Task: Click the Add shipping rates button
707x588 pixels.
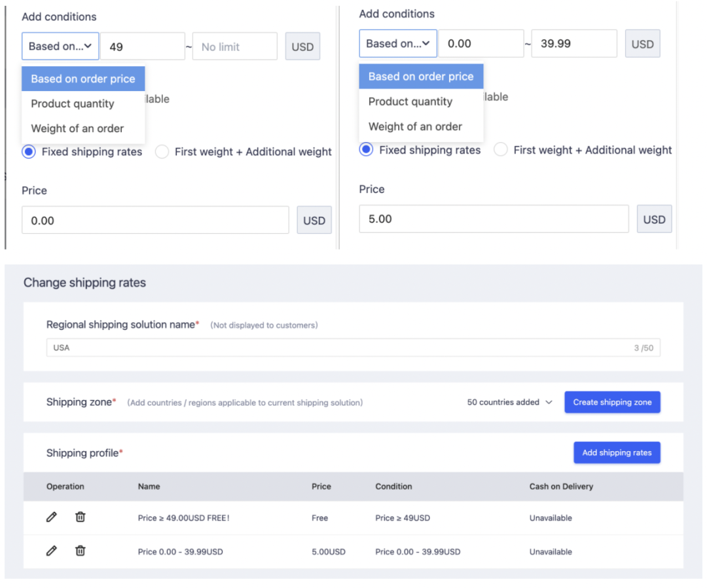Action: pos(617,452)
